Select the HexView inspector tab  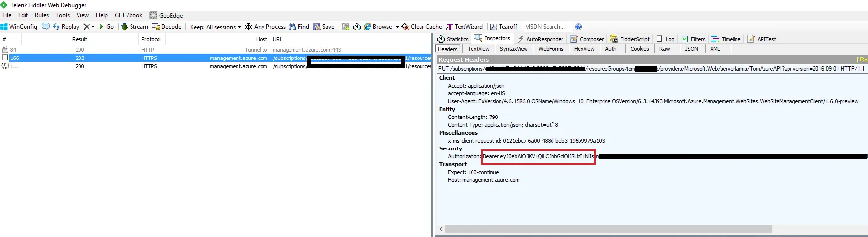(584, 49)
